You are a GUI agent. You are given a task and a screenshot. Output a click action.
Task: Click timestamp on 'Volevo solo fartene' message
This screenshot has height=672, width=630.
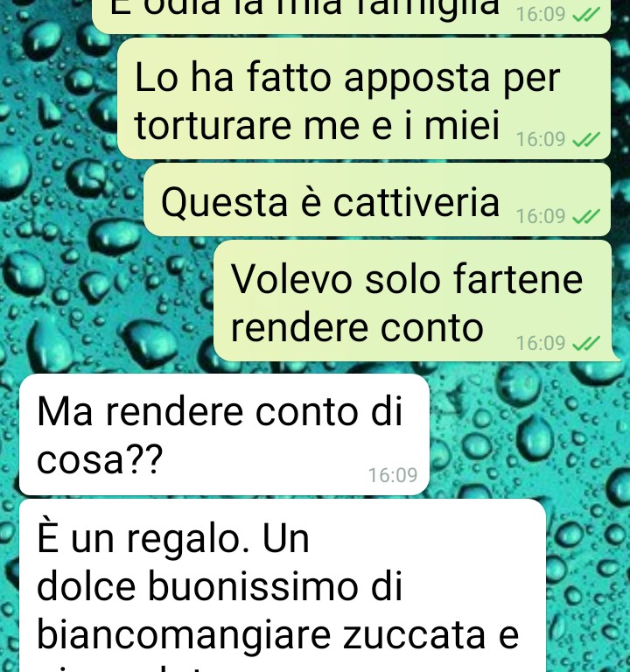541,343
